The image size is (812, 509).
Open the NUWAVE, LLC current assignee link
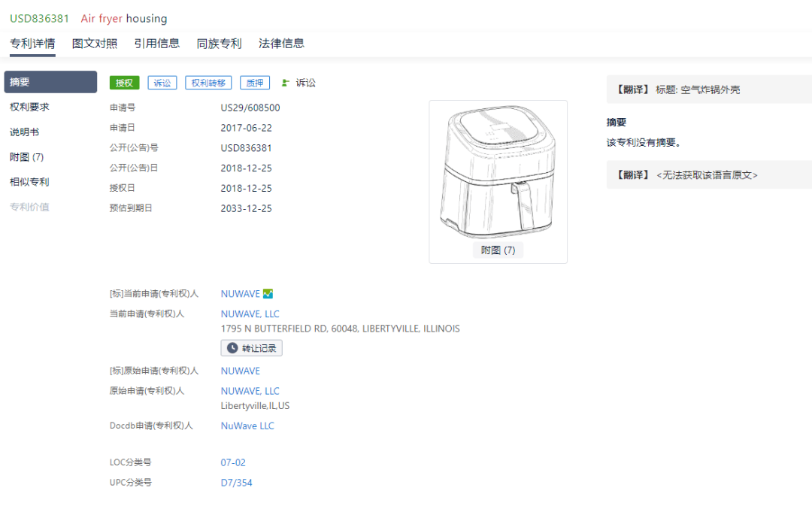pyautogui.click(x=250, y=314)
